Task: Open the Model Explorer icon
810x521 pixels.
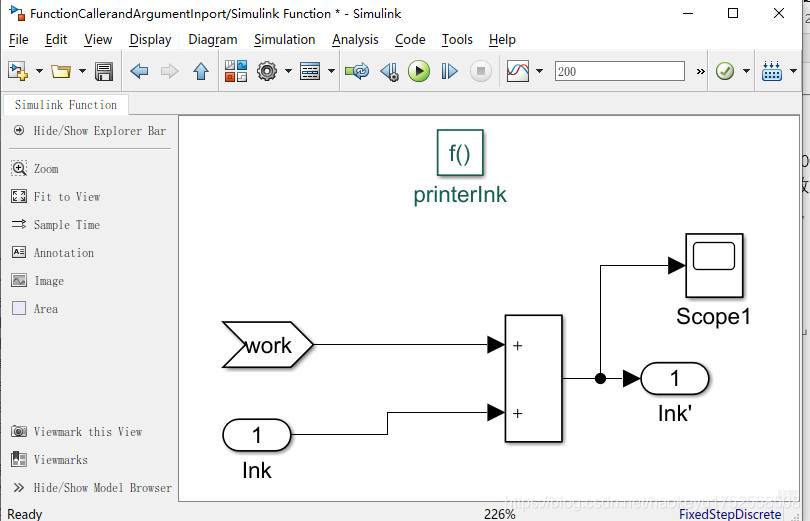Action: coord(310,71)
